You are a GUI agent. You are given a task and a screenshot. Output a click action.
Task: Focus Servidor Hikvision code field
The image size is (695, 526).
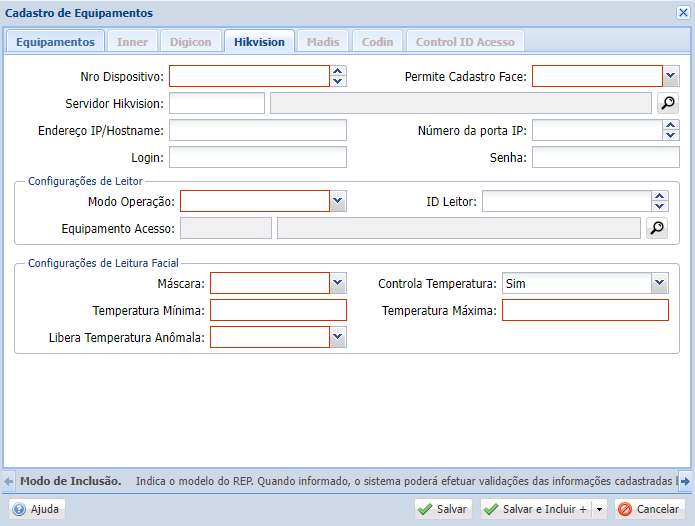click(x=217, y=103)
